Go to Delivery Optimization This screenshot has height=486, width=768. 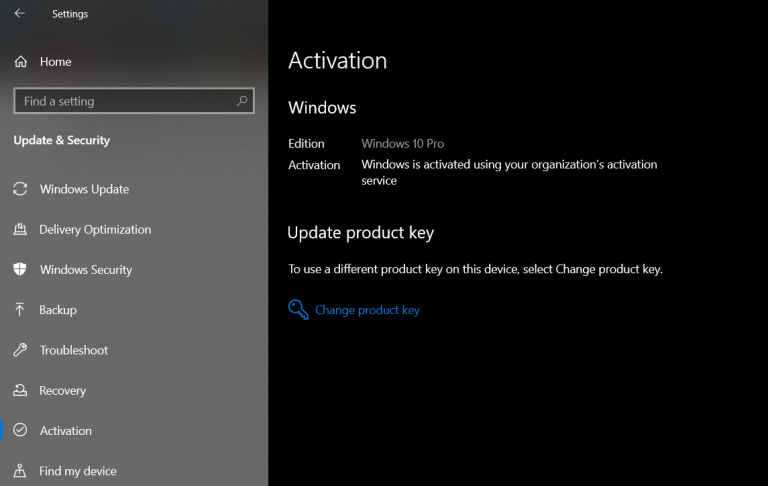[95, 229]
